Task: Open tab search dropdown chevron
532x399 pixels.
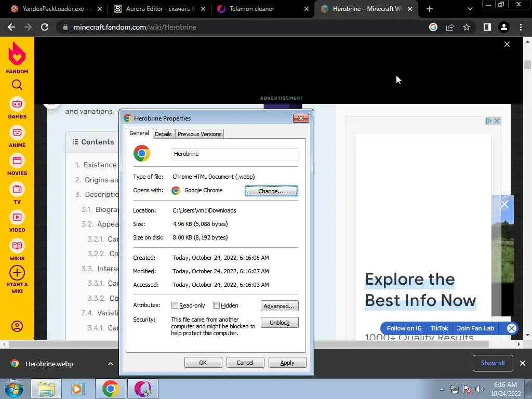Action: (470, 9)
